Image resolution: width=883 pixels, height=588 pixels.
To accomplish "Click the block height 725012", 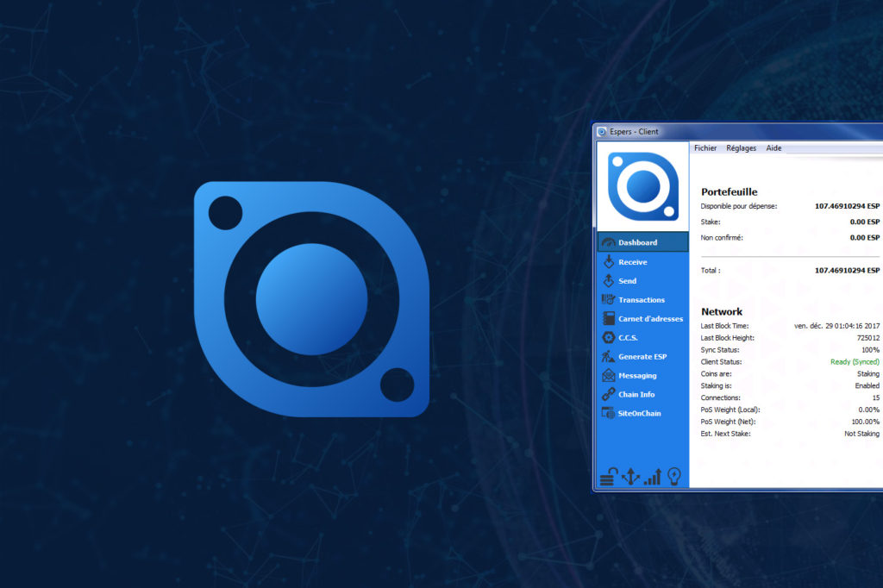I will 867,338.
